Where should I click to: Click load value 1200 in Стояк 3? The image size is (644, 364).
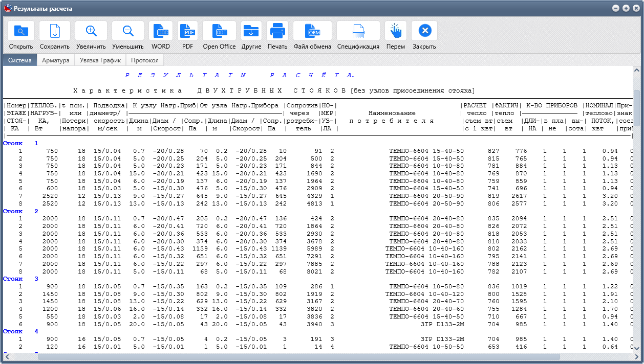50,309
